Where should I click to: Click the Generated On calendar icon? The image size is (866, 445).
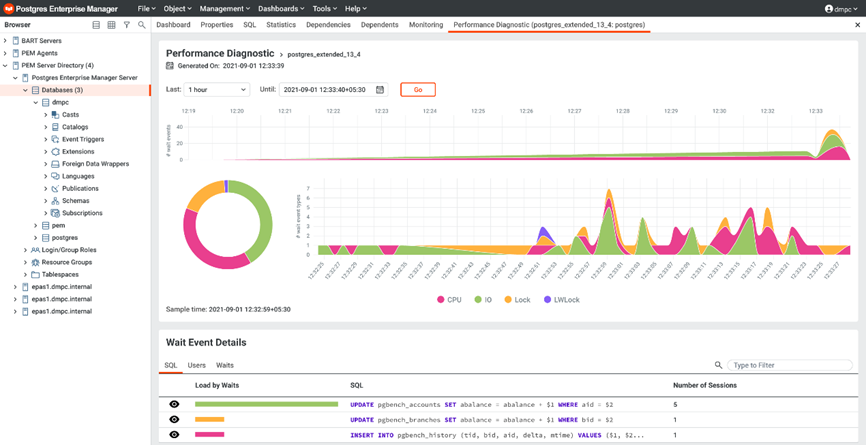(170, 66)
